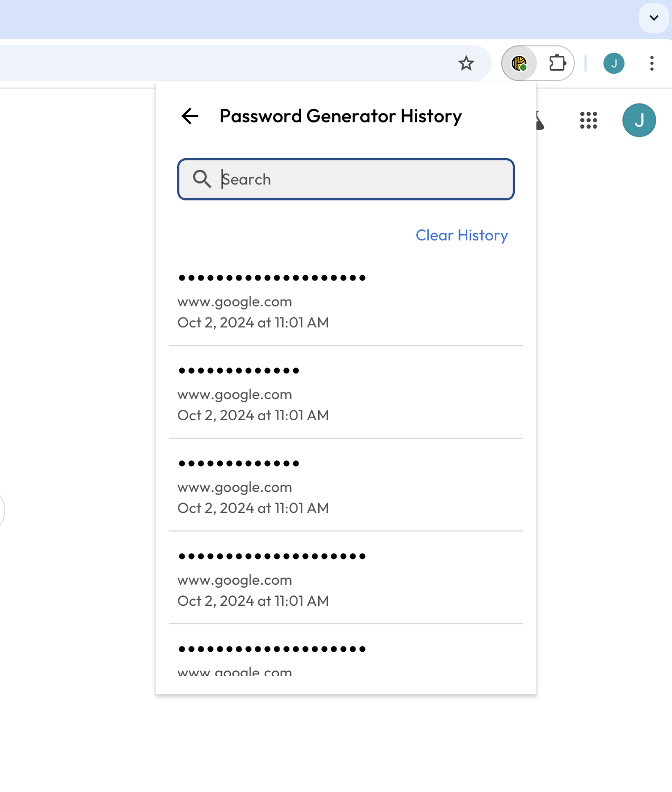Click the first entry's Oct 2, 2024 timestamp
The image size is (672, 792).
pos(253,323)
